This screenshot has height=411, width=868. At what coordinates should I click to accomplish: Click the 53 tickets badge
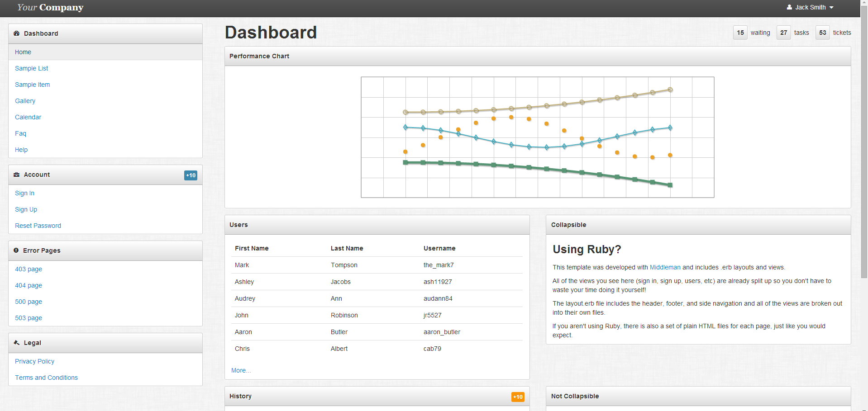pos(823,33)
